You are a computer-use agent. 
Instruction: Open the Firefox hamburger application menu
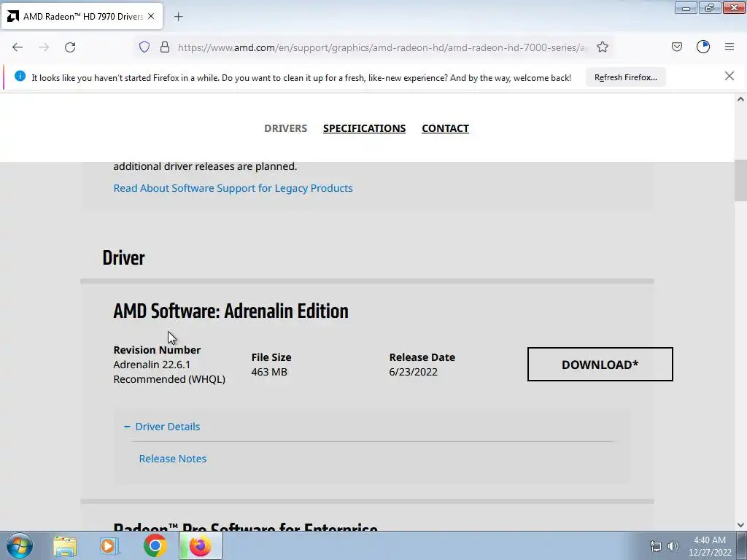click(729, 47)
